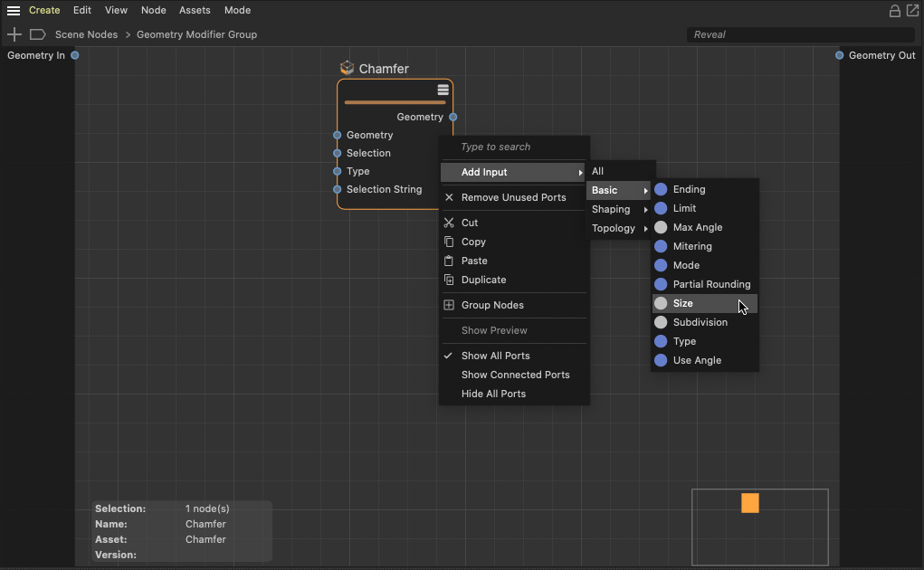Click the Group Nodes plus box icon

(449, 305)
